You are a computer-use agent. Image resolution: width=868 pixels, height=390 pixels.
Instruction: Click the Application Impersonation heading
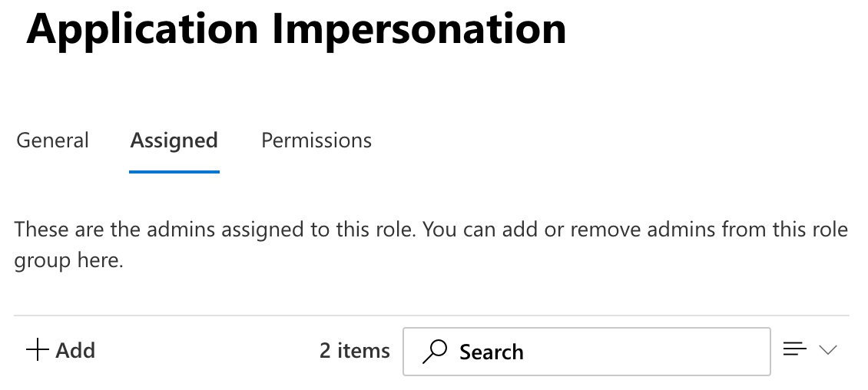(x=296, y=28)
